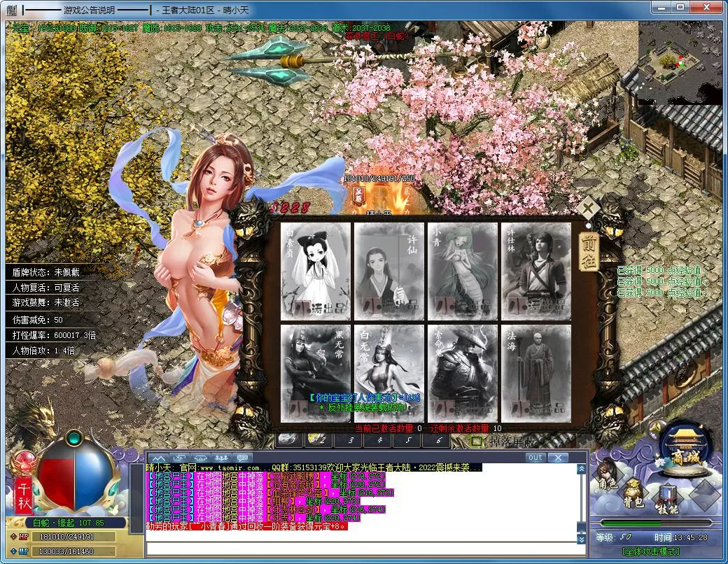Click the horn speaker icon beside 商城
Screen dimensions: 728x564
pos(655,429)
